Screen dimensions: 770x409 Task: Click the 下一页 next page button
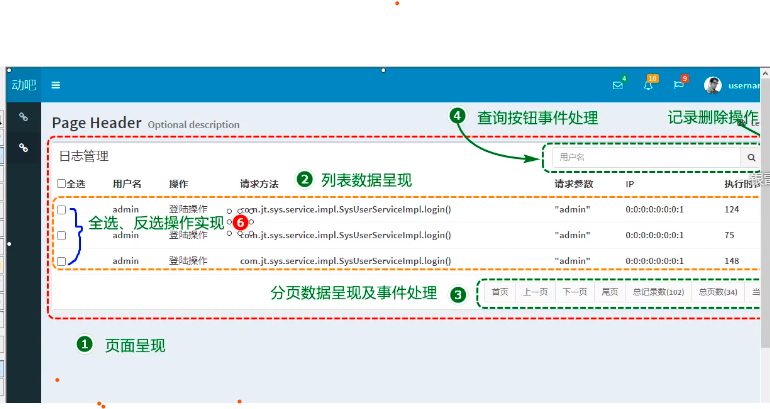pyautogui.click(x=575, y=292)
